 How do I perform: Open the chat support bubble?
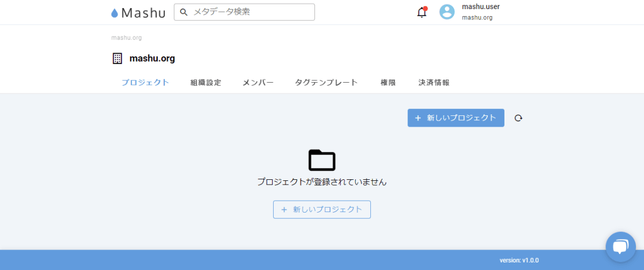[x=620, y=247]
